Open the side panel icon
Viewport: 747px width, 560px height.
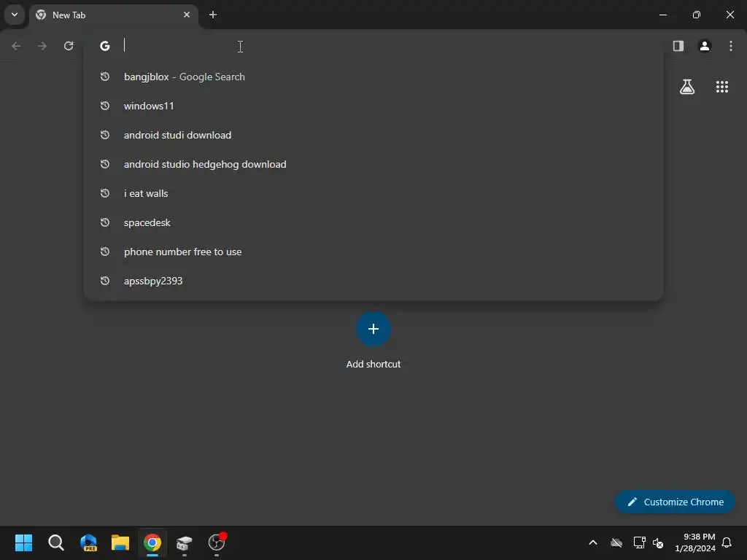(678, 46)
